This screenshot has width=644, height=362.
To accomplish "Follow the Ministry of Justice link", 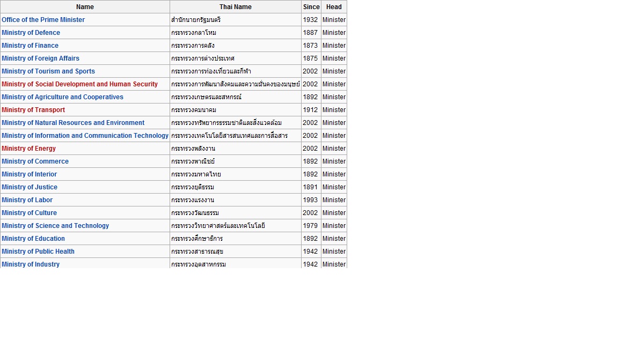I will pyautogui.click(x=30, y=187).
